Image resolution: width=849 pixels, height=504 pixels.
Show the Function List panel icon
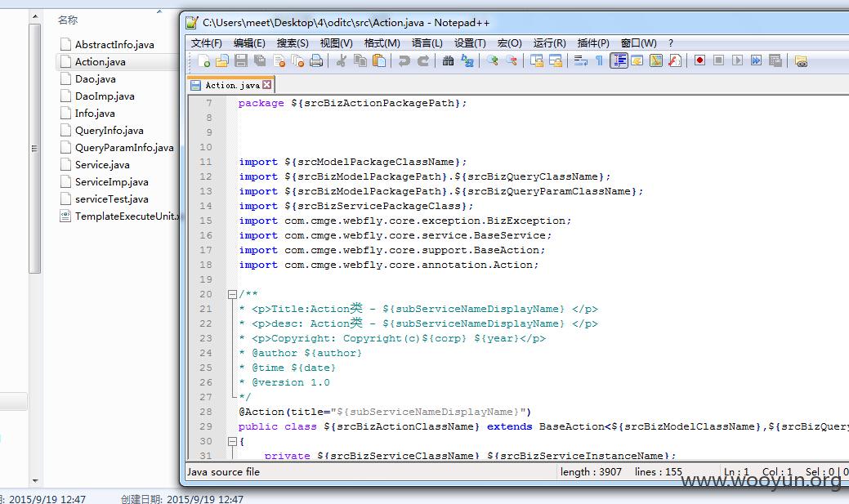[675, 60]
